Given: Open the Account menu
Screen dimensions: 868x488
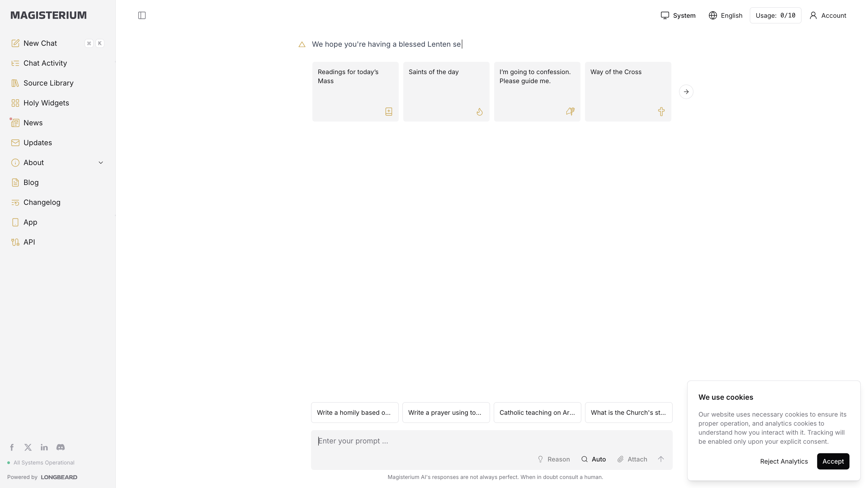Looking at the screenshot, I should (828, 15).
